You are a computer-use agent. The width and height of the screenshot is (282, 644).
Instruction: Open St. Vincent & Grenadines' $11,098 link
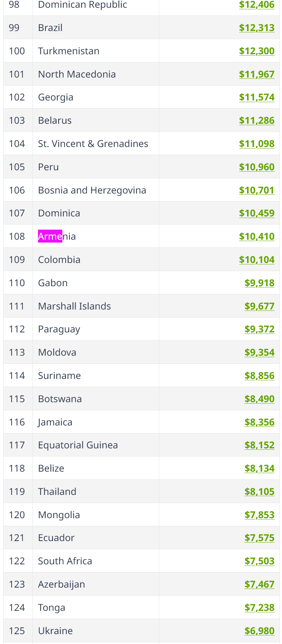click(257, 144)
